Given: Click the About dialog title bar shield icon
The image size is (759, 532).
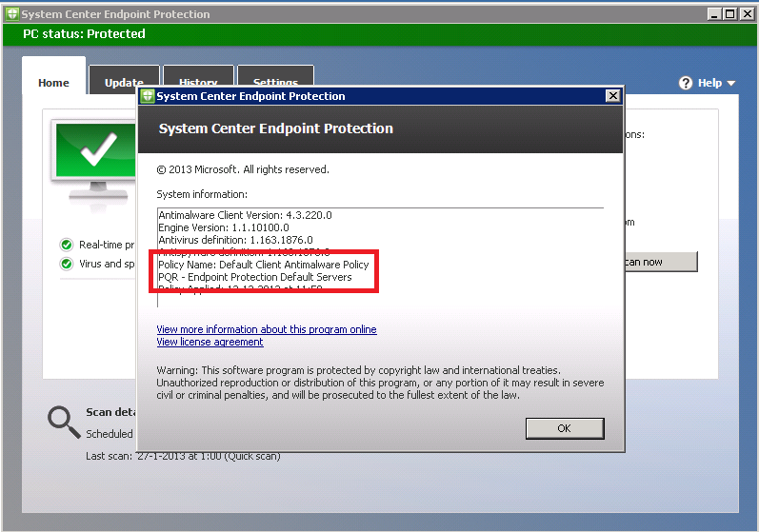Looking at the screenshot, I should click(x=148, y=96).
